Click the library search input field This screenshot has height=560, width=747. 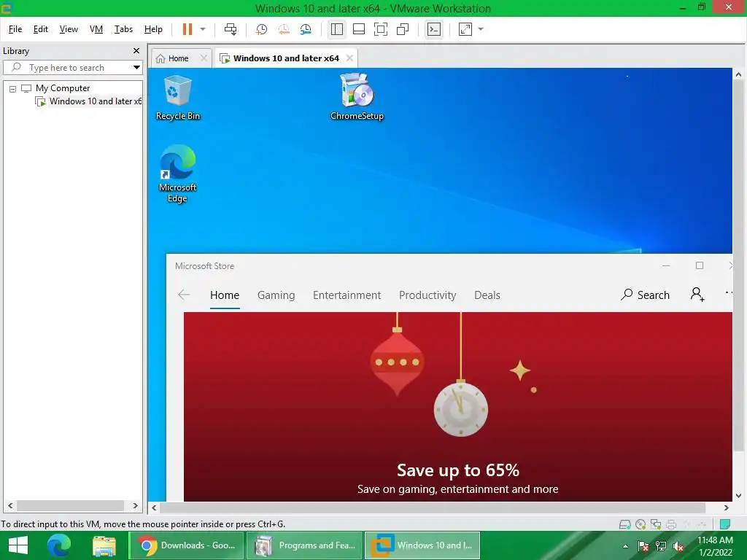coord(71,68)
